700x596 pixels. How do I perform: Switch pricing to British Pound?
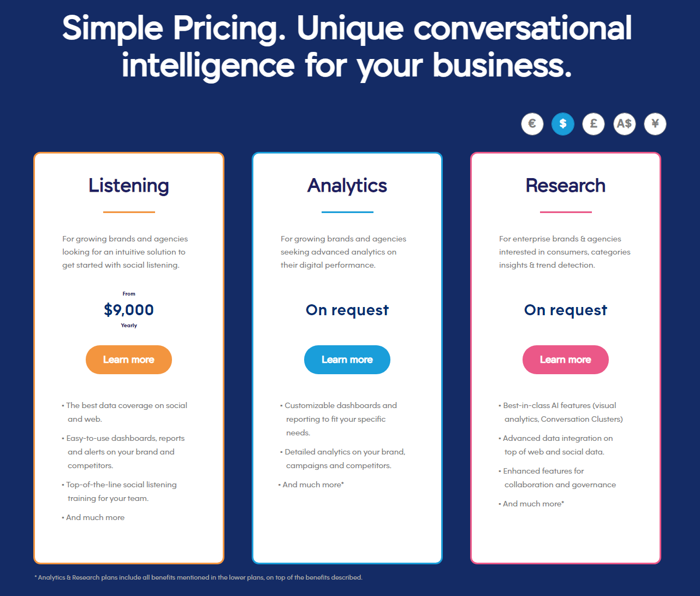point(594,124)
